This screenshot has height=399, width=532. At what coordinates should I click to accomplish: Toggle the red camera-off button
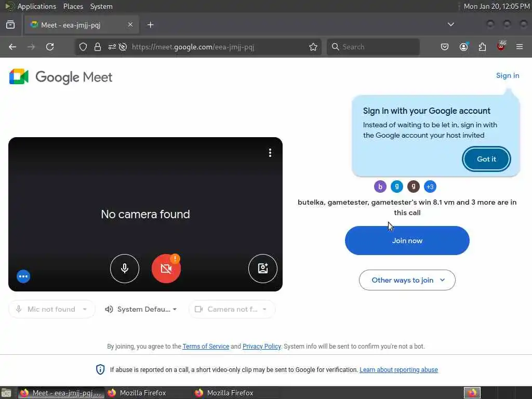pos(166,269)
